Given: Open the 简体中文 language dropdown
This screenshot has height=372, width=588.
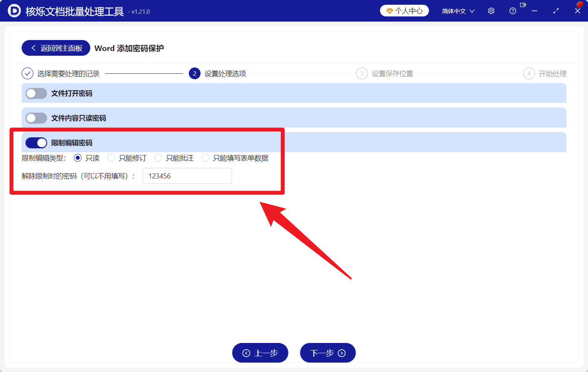Looking at the screenshot, I should pyautogui.click(x=458, y=11).
